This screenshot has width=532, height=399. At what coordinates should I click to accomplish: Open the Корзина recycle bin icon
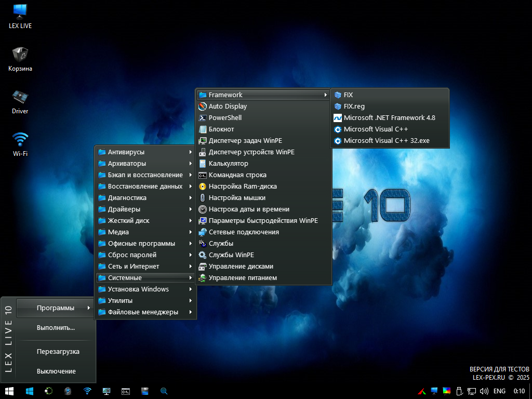[x=20, y=59]
